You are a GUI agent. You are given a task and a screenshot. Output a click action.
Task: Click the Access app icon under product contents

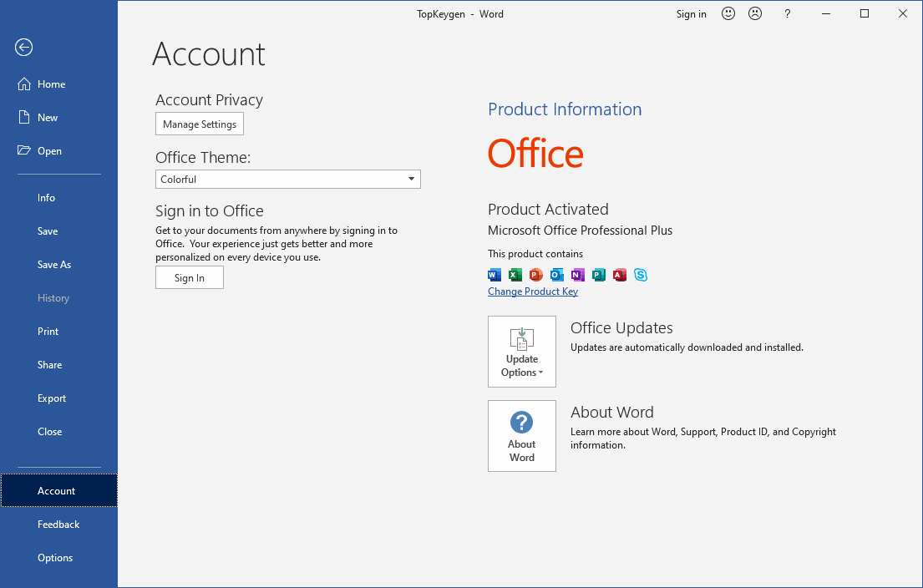pos(619,275)
